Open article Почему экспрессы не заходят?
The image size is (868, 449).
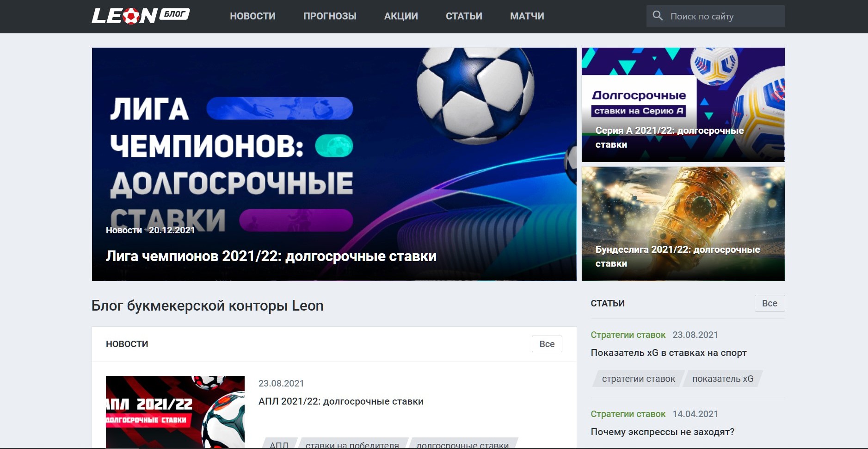pos(663,432)
